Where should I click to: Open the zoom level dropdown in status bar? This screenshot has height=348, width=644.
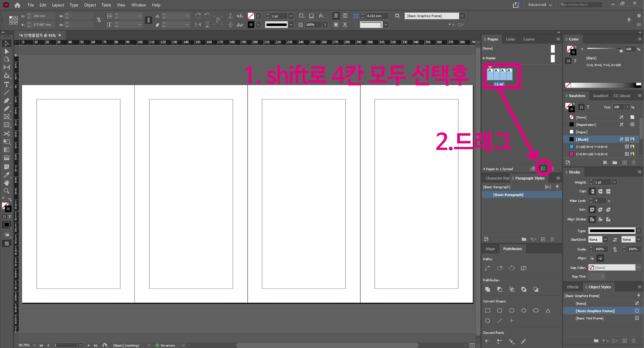34,345
